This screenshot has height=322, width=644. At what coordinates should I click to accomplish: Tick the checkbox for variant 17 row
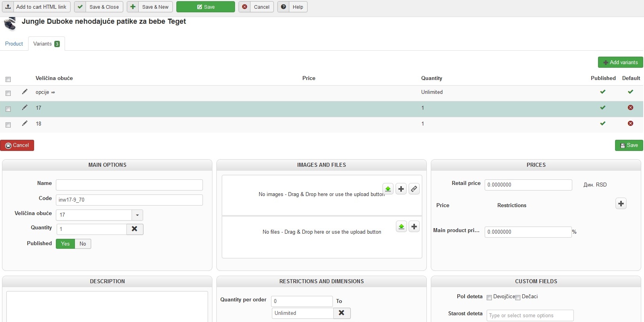point(8,109)
